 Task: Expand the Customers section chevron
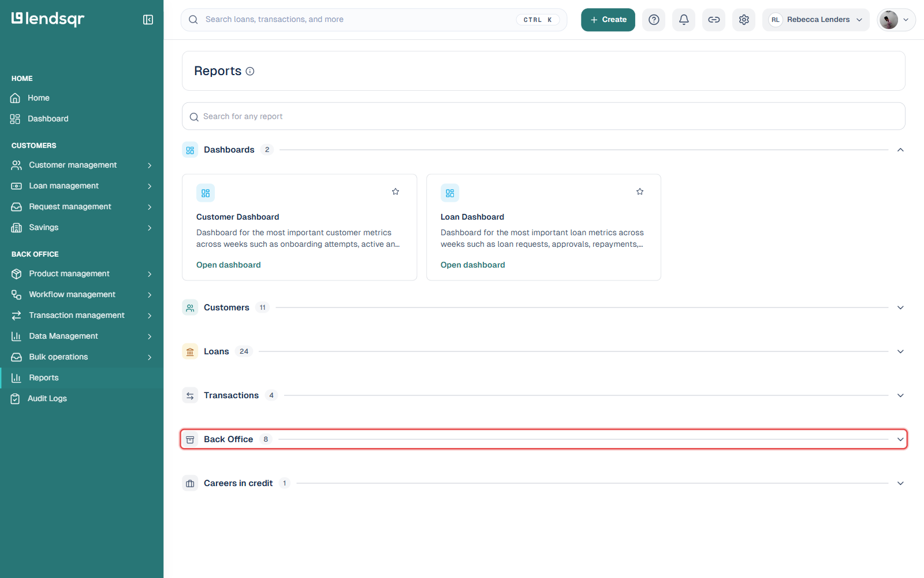(x=900, y=307)
